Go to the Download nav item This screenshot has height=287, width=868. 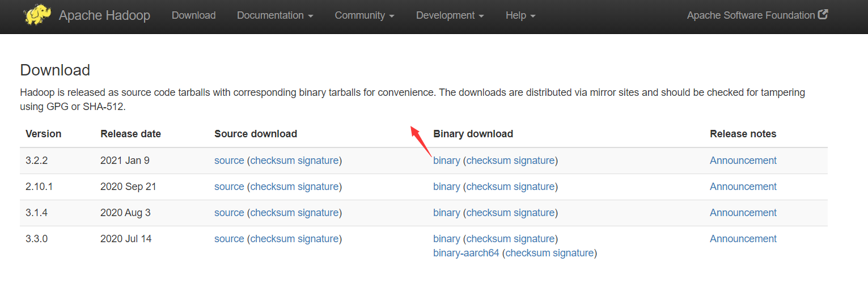pyautogui.click(x=194, y=15)
